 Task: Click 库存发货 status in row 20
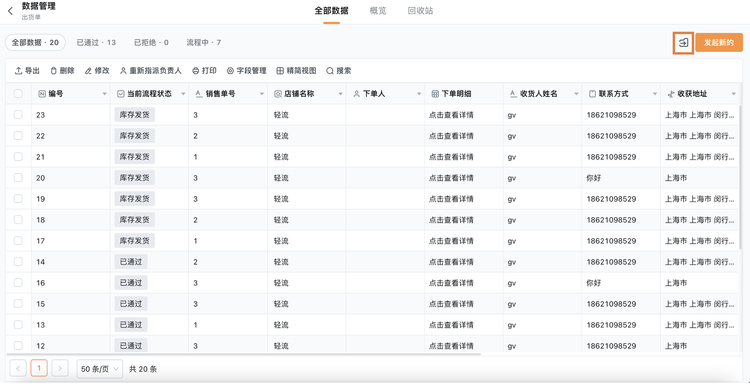(x=134, y=178)
